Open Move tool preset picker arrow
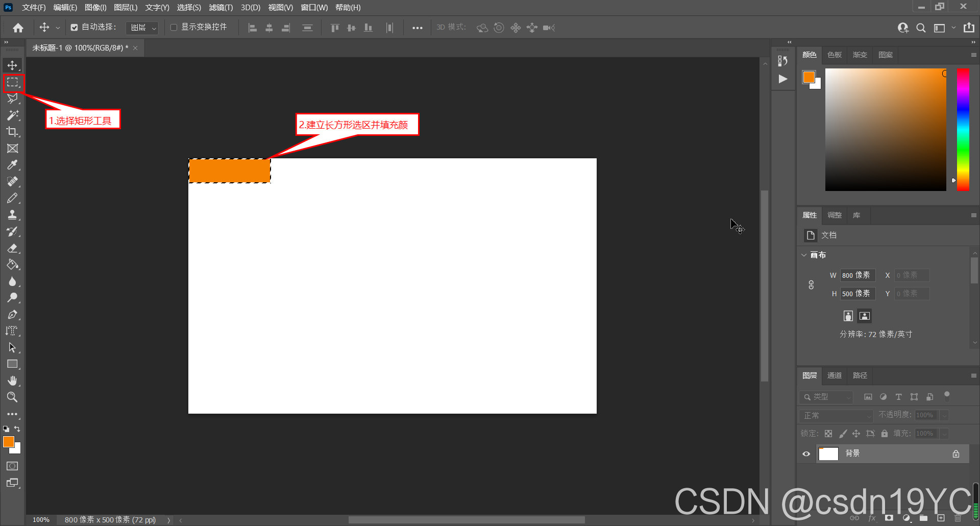Image resolution: width=980 pixels, height=526 pixels. pos(58,28)
